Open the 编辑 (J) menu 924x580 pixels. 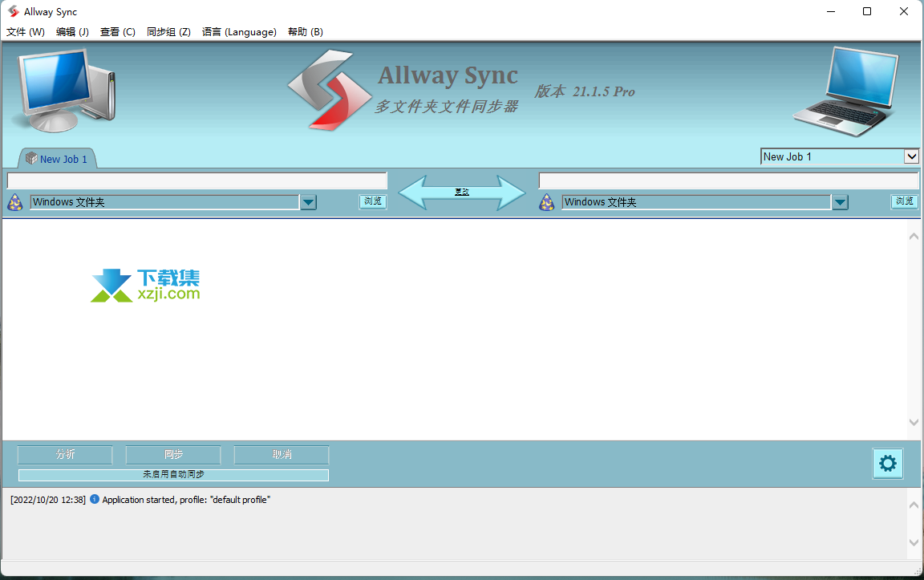72,32
